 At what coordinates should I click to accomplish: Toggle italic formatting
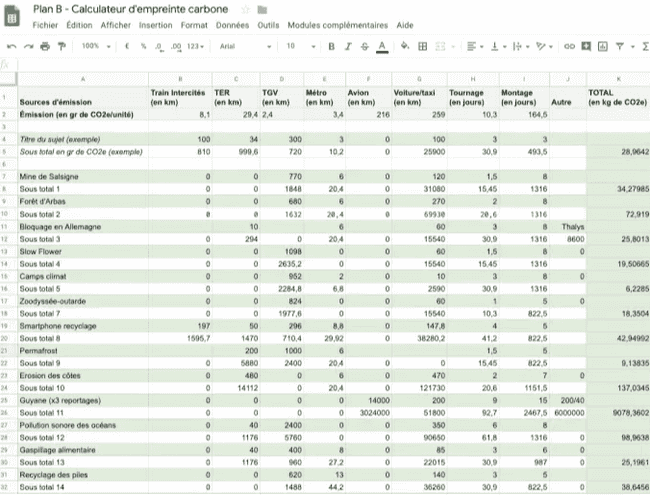pyautogui.click(x=348, y=46)
